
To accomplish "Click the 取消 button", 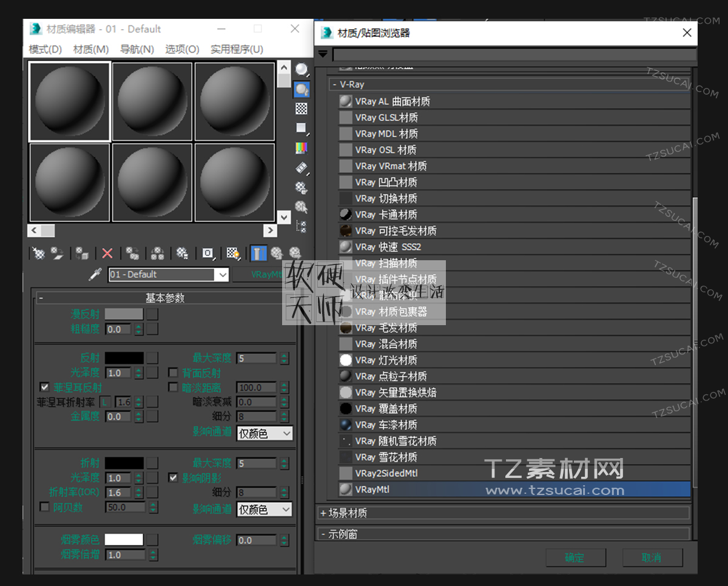I will click(x=652, y=557).
